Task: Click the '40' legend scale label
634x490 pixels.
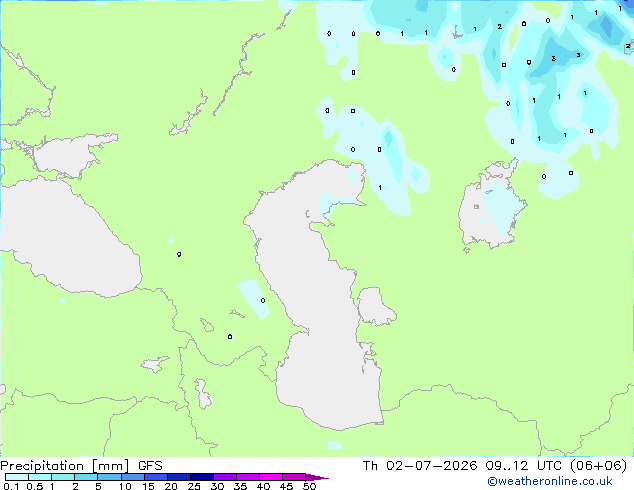Action: pos(263,486)
